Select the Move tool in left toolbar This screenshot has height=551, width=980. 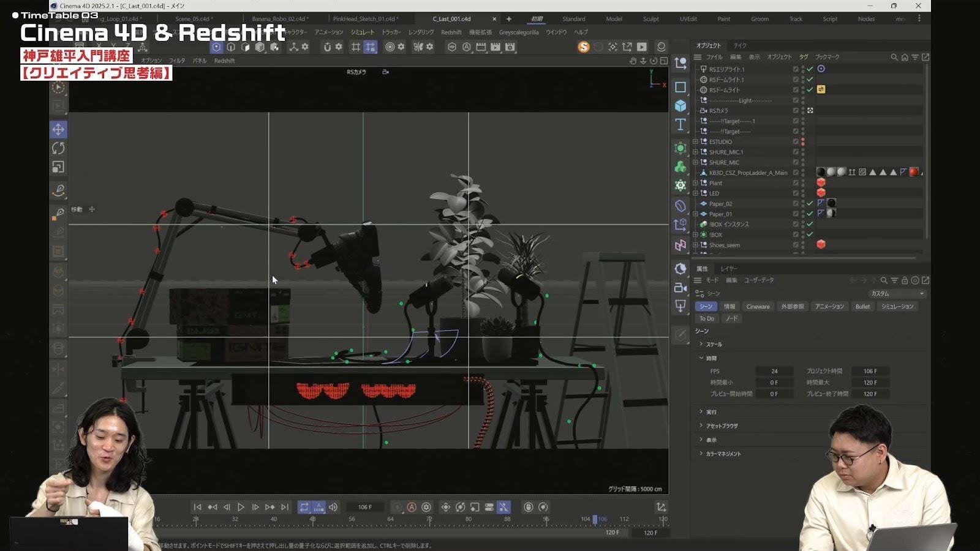click(x=58, y=129)
